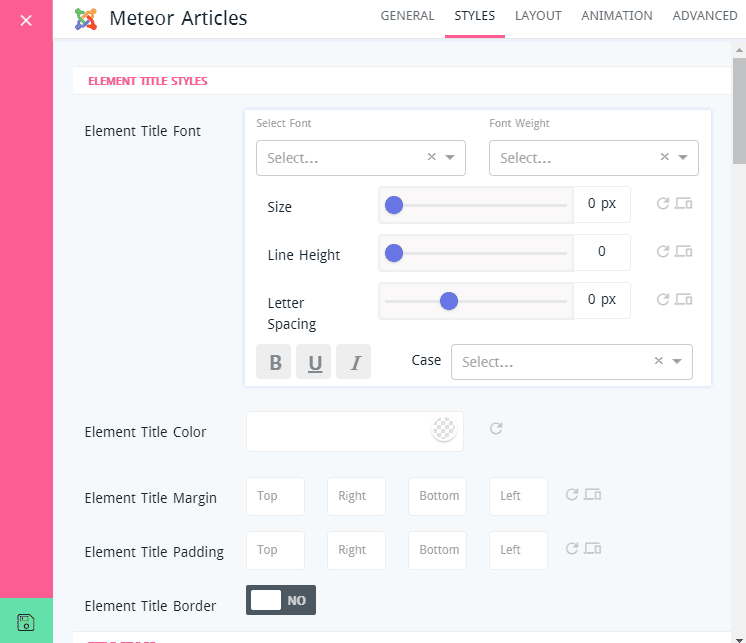Close the editor with the X icon
746x643 pixels.
click(26, 20)
